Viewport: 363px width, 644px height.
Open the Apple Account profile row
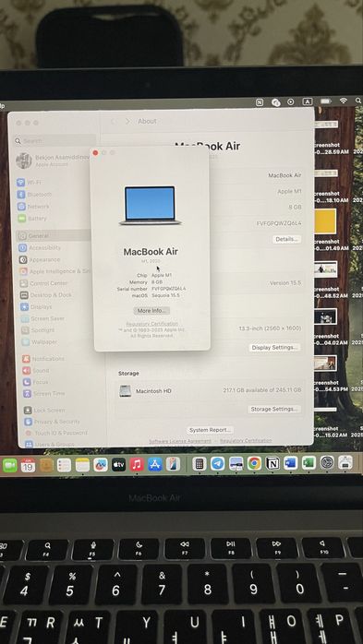[x=54, y=161]
